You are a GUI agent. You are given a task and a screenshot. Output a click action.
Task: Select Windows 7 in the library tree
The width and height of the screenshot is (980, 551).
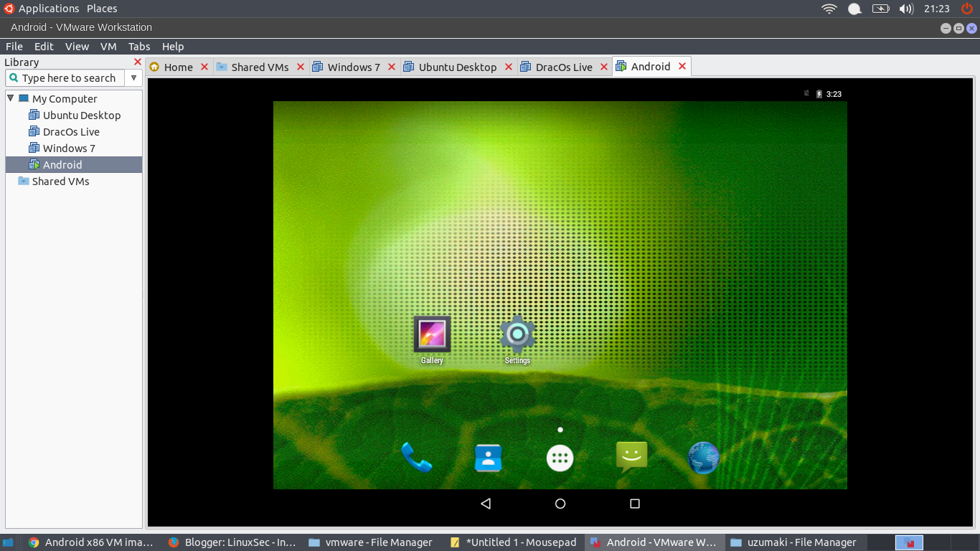(62, 148)
